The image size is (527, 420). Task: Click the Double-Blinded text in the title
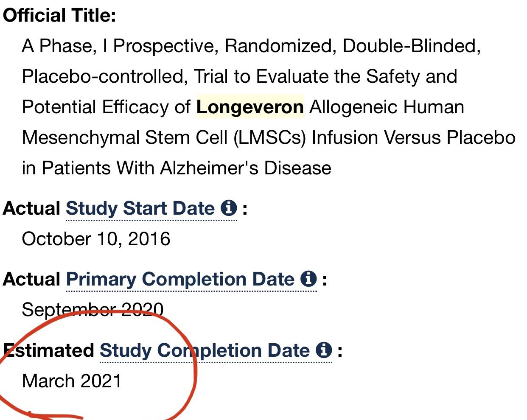[x=412, y=46]
